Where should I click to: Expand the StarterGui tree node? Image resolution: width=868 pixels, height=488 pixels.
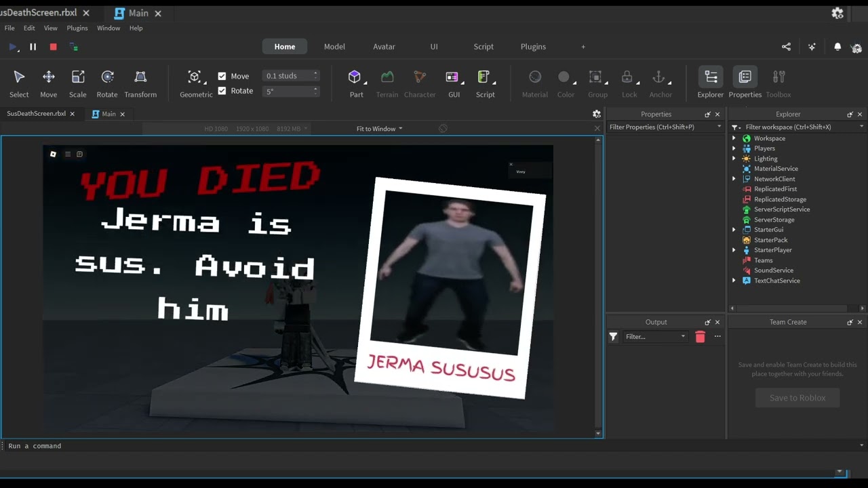pyautogui.click(x=734, y=230)
